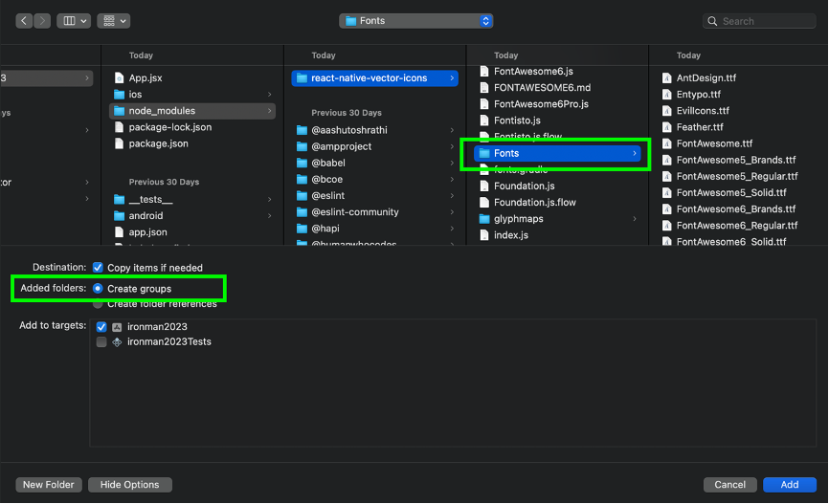Select the App.jsx file icon
Image resolution: width=829 pixels, height=504 pixels.
click(120, 77)
